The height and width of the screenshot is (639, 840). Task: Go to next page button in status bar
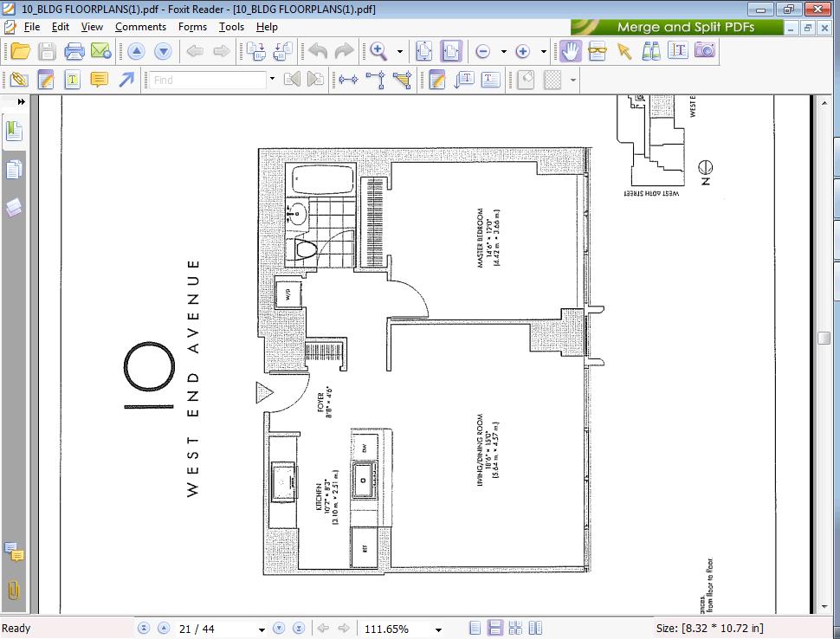point(280,629)
